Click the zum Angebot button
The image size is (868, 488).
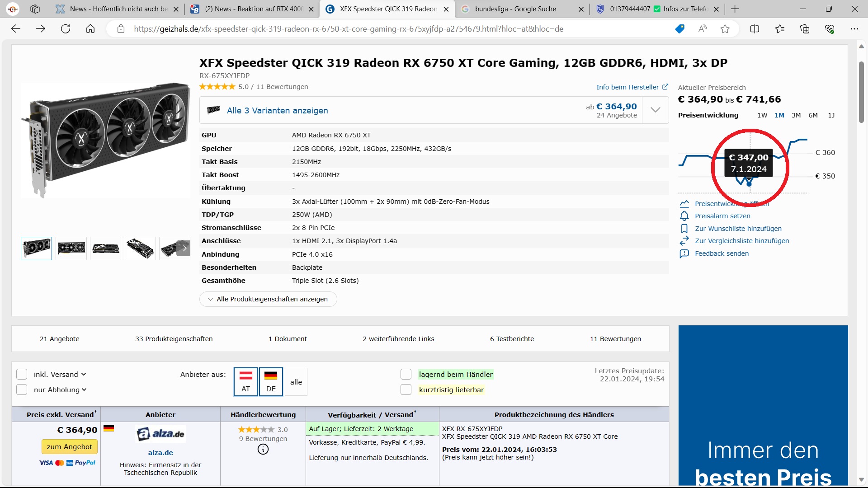click(x=69, y=446)
